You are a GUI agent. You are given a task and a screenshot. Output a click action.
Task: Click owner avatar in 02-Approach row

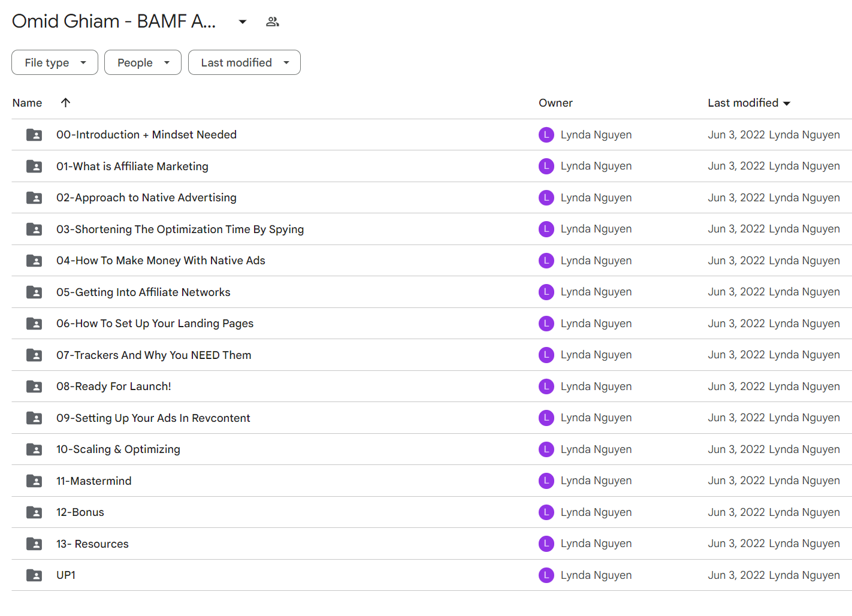pos(546,198)
